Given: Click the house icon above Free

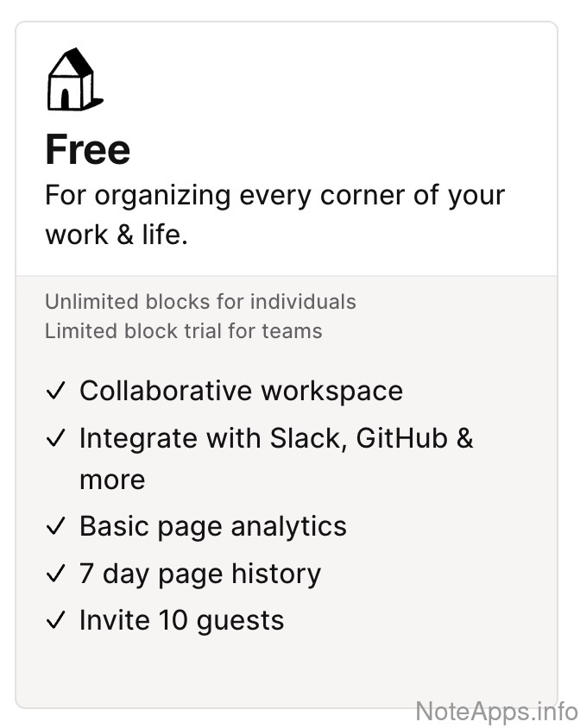Looking at the screenshot, I should pos(72,80).
